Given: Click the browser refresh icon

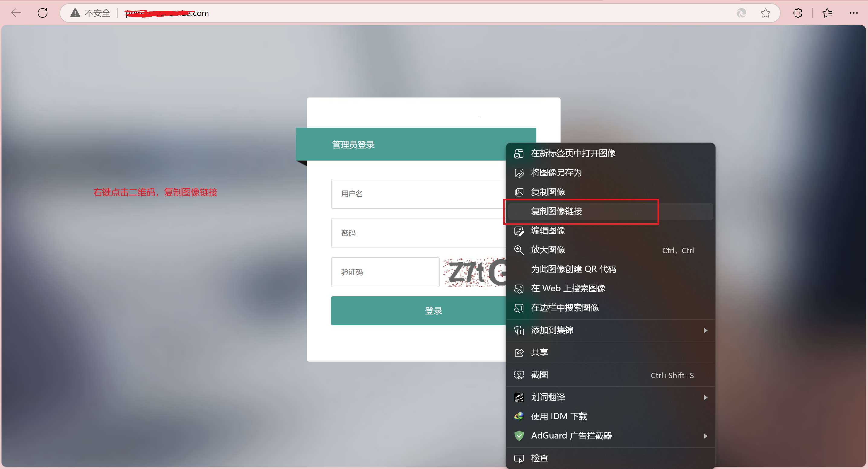Looking at the screenshot, I should [x=43, y=13].
